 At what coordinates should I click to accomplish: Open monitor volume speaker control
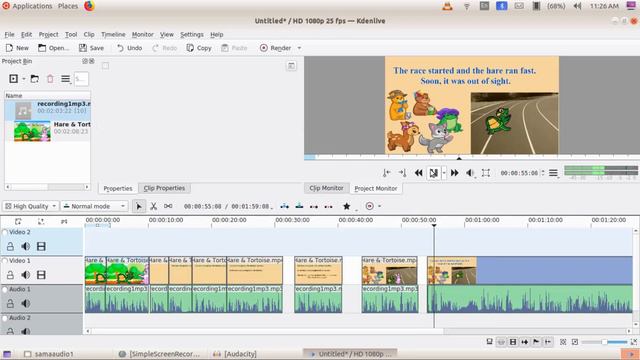point(470,173)
